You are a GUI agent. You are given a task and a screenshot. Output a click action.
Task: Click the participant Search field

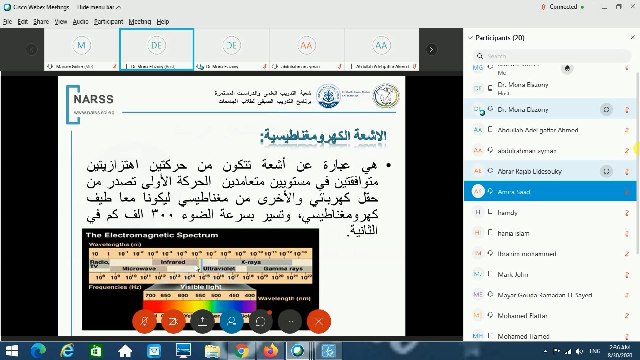[x=552, y=56]
